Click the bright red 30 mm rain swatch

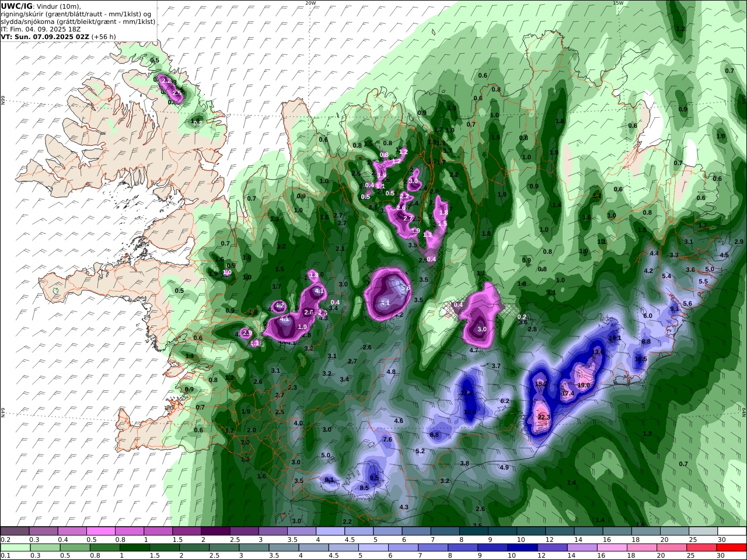(730, 548)
